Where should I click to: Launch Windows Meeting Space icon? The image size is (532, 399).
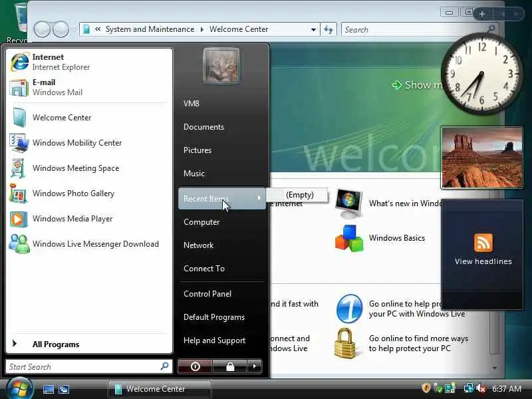click(x=19, y=168)
